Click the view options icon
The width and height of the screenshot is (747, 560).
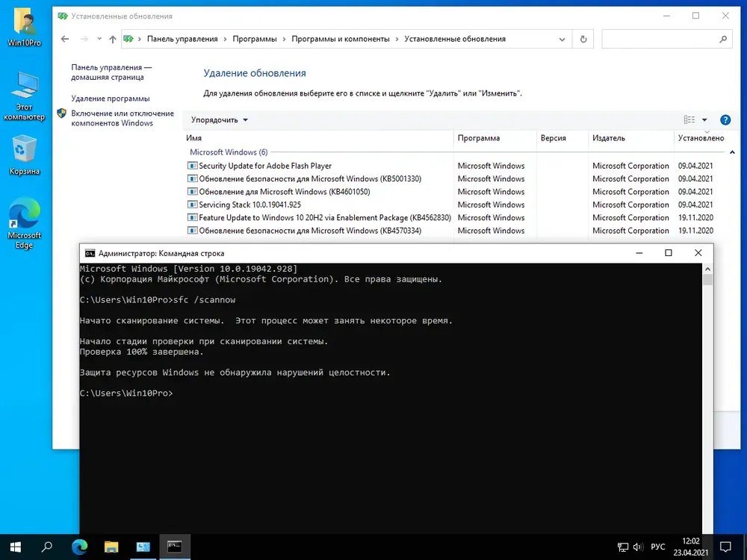[x=689, y=119]
